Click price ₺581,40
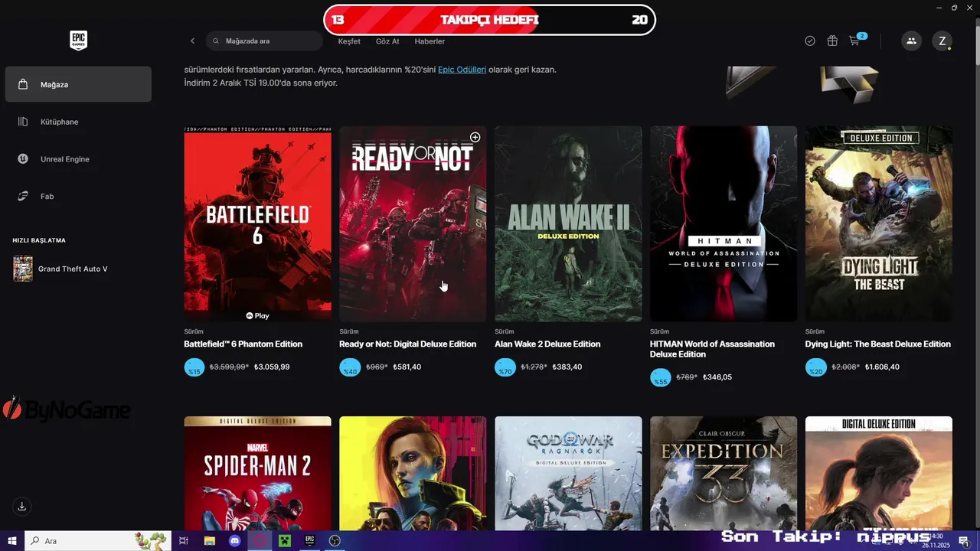 [x=407, y=367]
